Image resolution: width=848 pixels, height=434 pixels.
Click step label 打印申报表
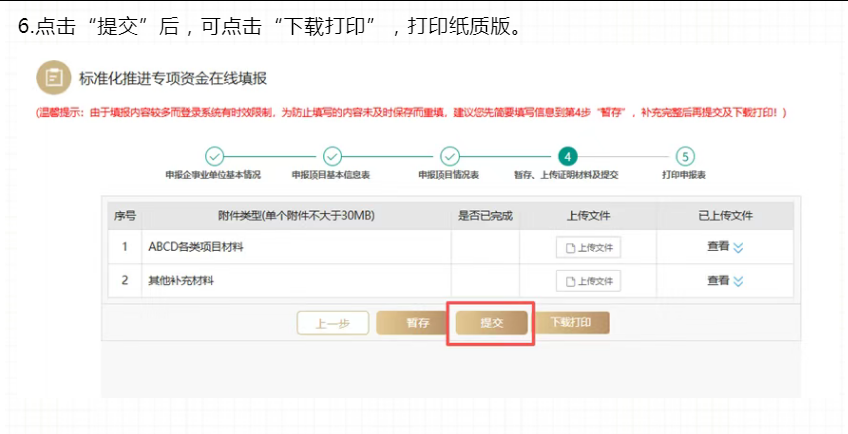tap(684, 175)
